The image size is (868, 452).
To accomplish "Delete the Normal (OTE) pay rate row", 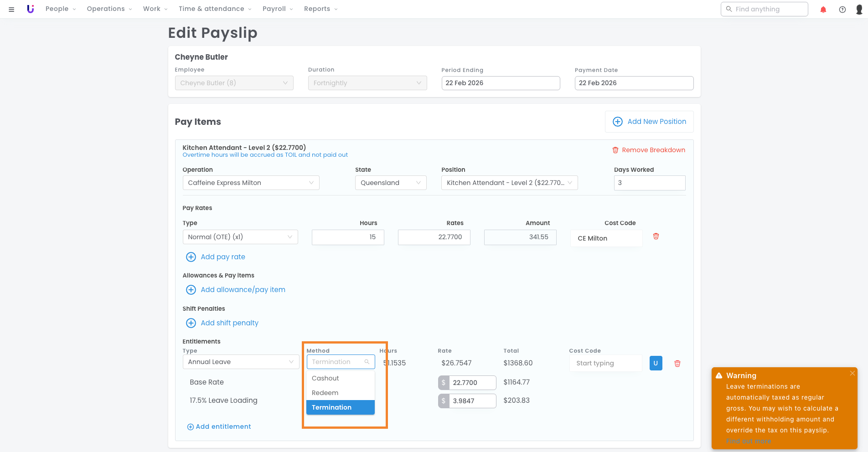I will pos(656,236).
